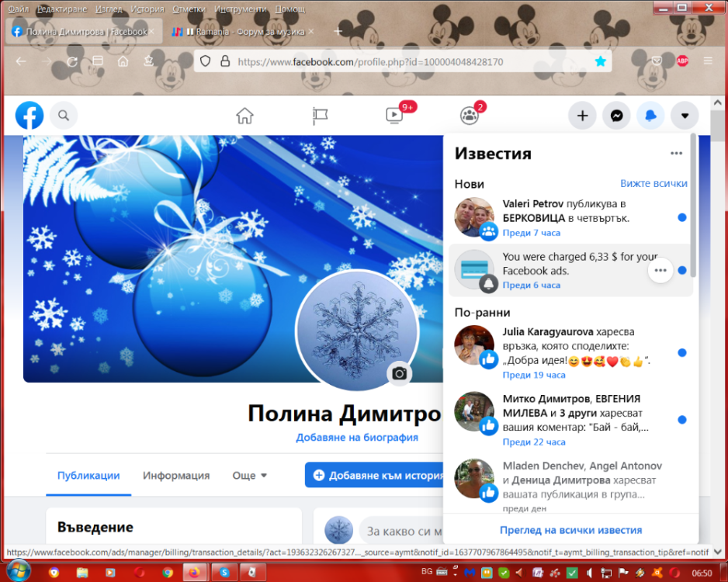Open the Facebook Watch video icon

[394, 115]
